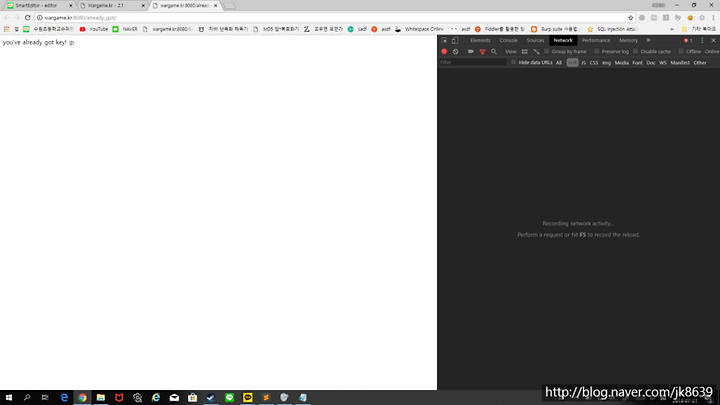Open network search magnifier
Viewport: 720px width, 405px height.
494,51
